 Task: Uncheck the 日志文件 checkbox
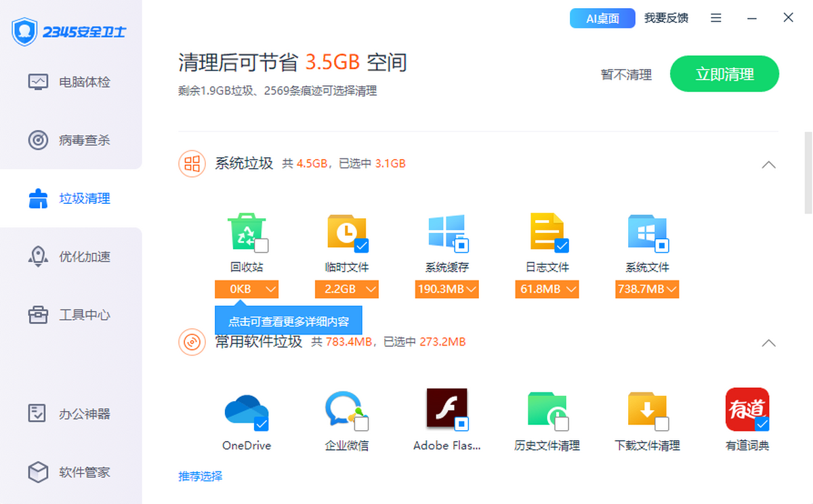(x=562, y=245)
